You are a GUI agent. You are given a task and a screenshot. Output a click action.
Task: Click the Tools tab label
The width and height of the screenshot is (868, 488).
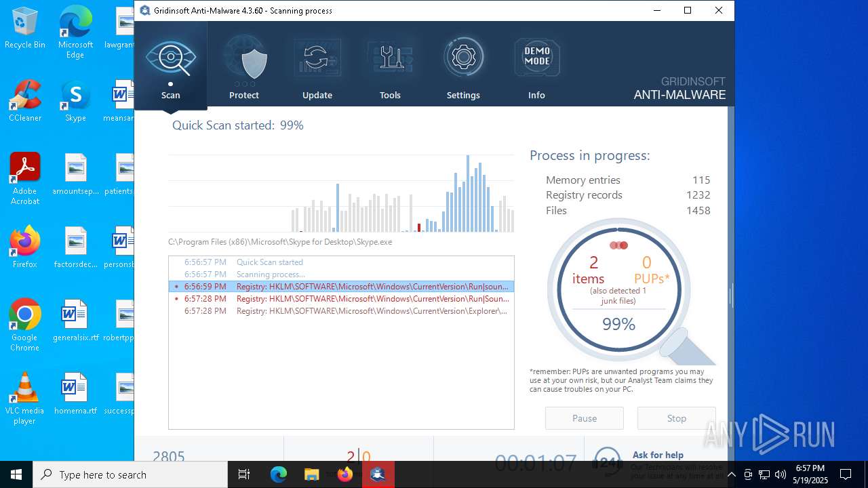point(391,96)
